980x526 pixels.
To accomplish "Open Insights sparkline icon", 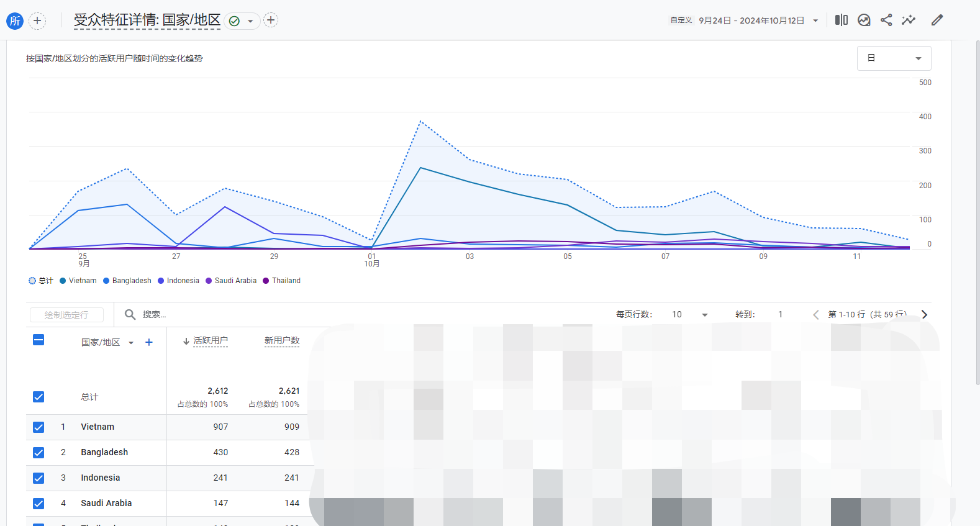I will [x=909, y=20].
